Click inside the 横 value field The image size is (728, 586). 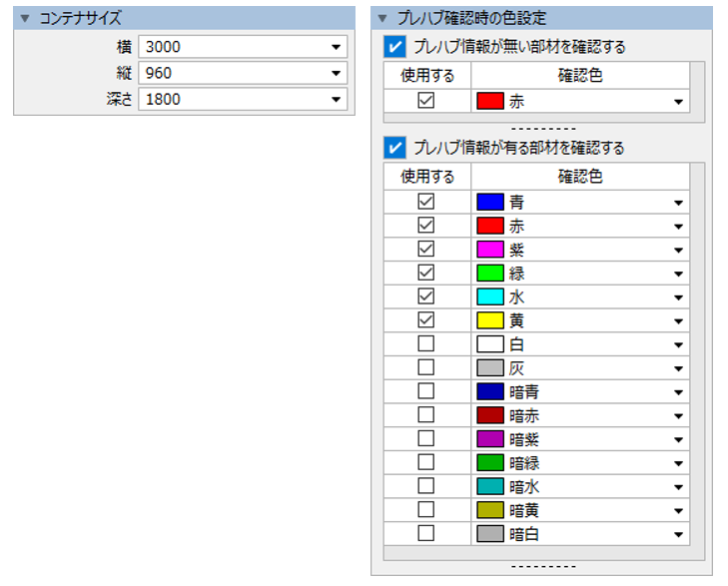point(230,48)
